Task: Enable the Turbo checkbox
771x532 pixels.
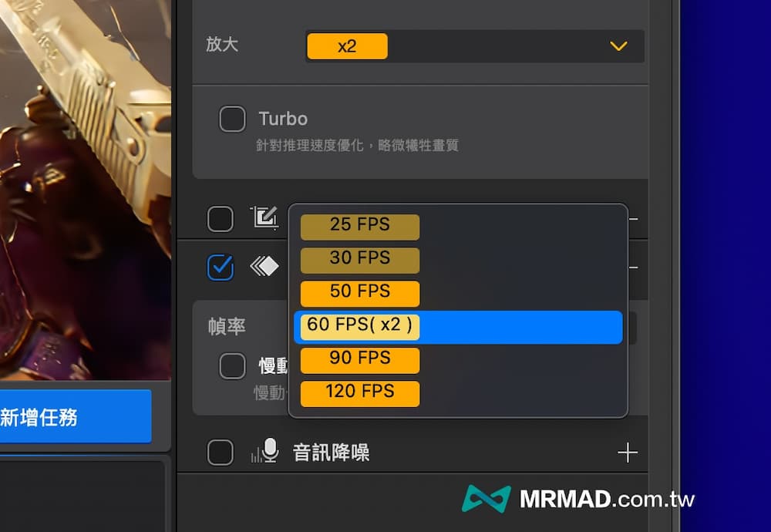Action: [x=232, y=119]
